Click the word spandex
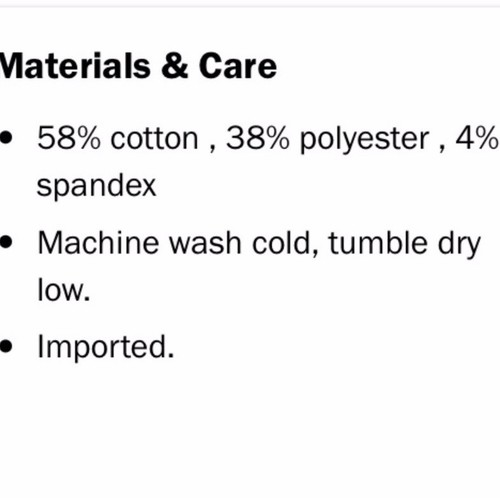The image size is (500, 498). (x=96, y=187)
